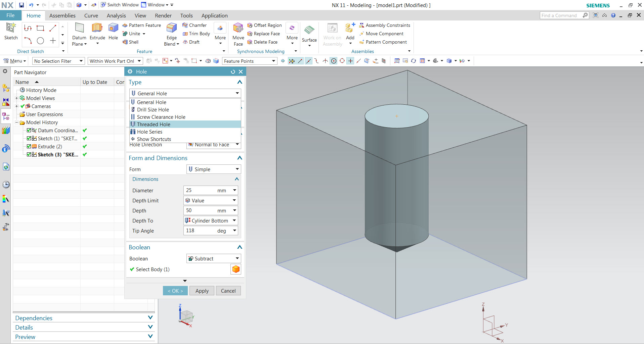Click the Datum Plane icon
Viewport: 644px width, 344px height.
(79, 29)
